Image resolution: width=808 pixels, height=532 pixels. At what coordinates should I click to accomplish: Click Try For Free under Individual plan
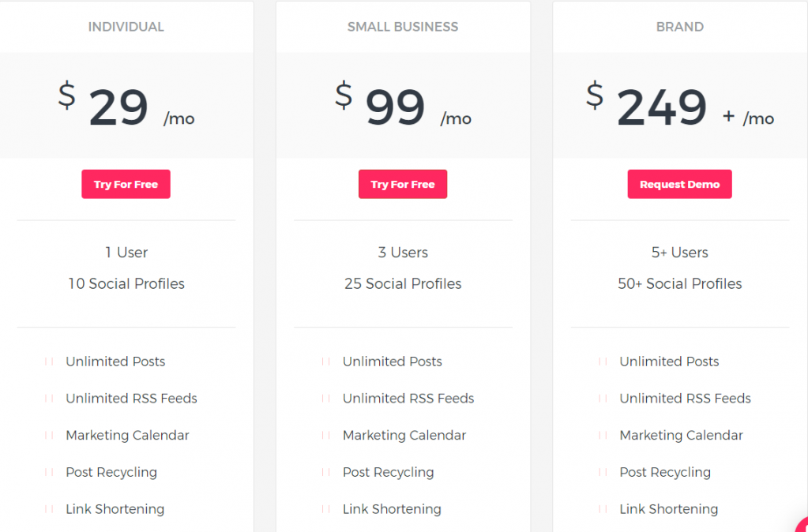tap(126, 185)
